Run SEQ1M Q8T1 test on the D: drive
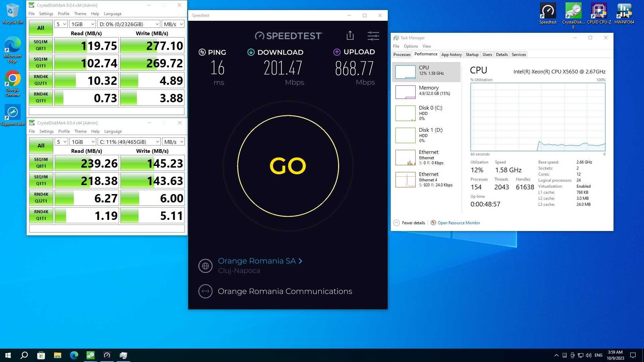The width and height of the screenshot is (644, 362). point(41,45)
